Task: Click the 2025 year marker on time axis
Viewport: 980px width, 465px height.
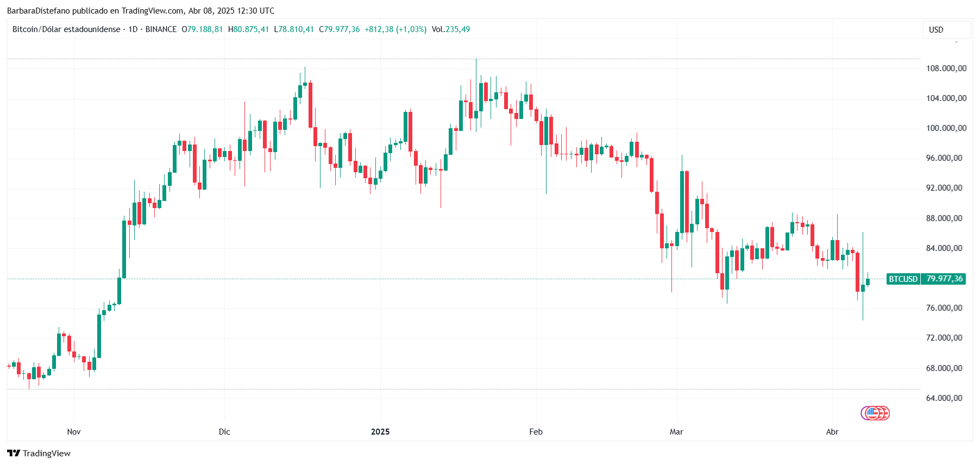Action: pos(380,432)
